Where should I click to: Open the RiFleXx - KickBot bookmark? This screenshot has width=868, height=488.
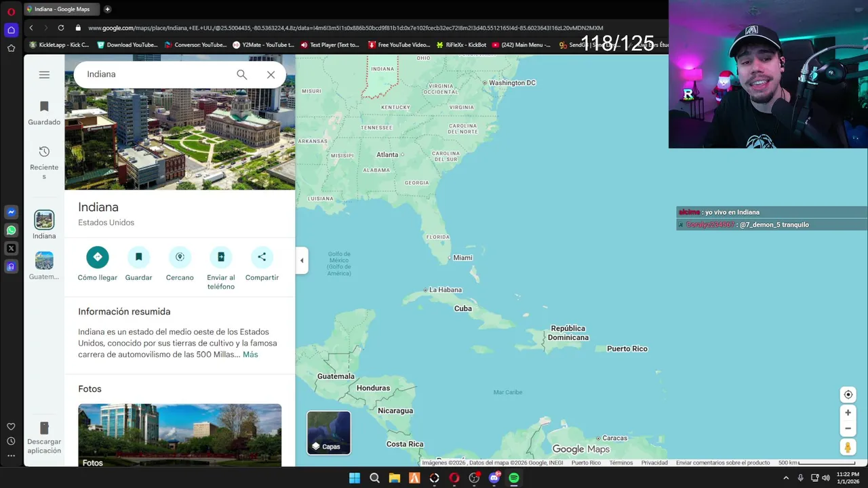tap(461, 45)
